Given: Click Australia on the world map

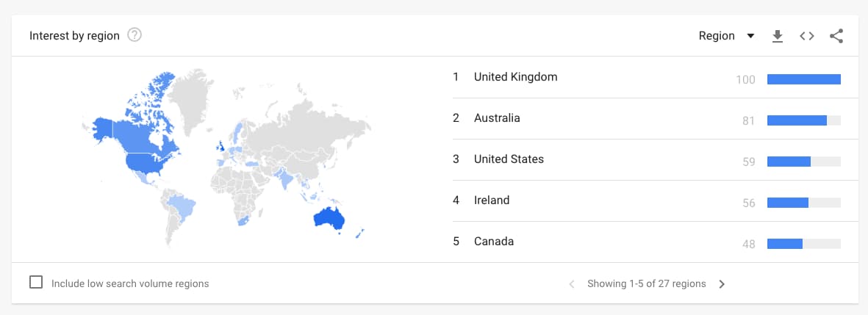Looking at the screenshot, I should tap(329, 218).
